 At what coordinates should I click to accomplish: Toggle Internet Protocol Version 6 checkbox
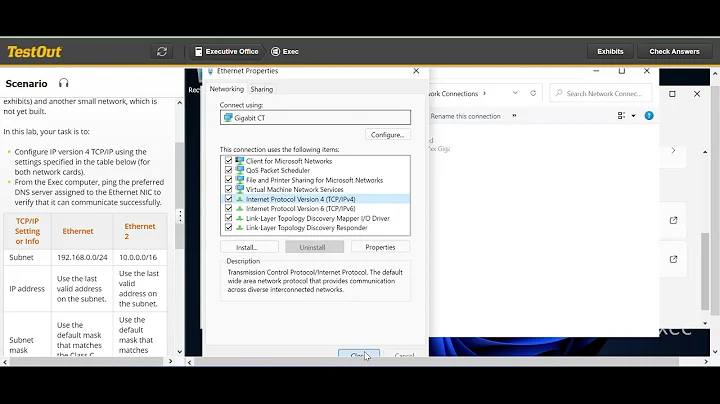pyautogui.click(x=228, y=208)
